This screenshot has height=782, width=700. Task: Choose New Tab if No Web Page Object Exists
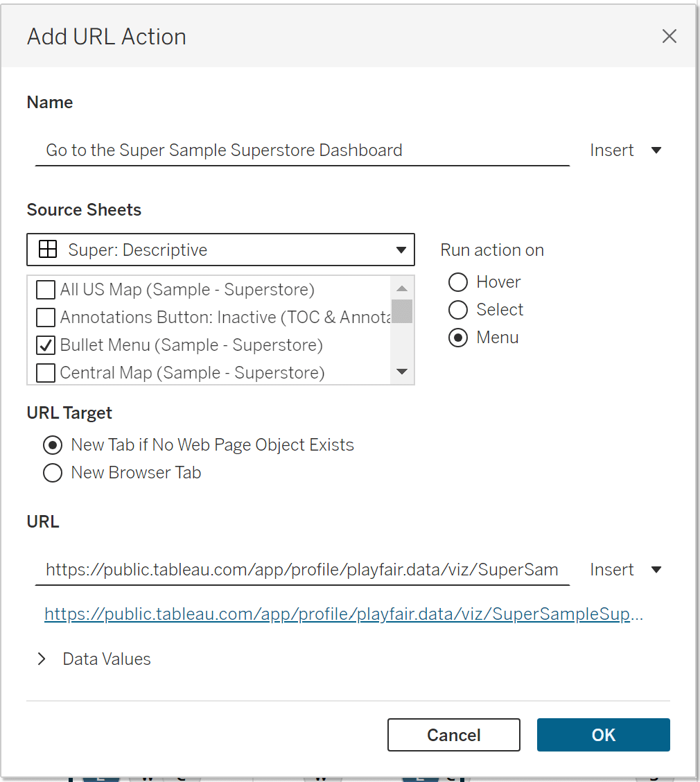53,445
